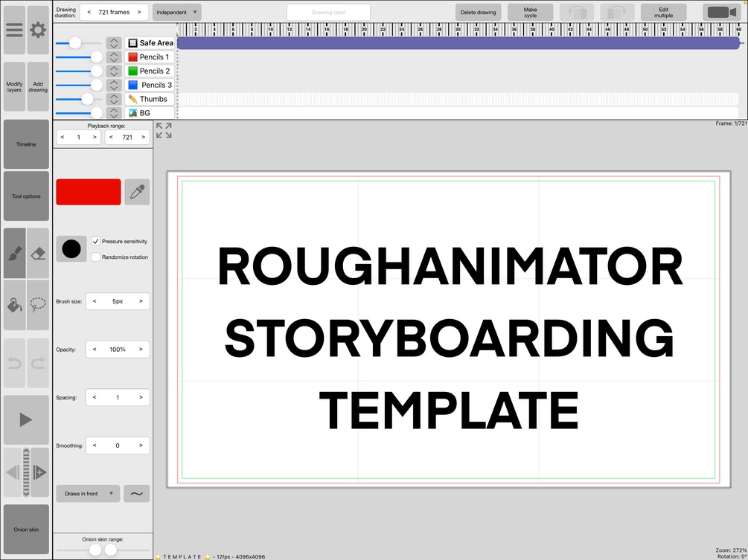The width and height of the screenshot is (748, 560).
Task: Click the Redo arrow
Action: click(38, 363)
